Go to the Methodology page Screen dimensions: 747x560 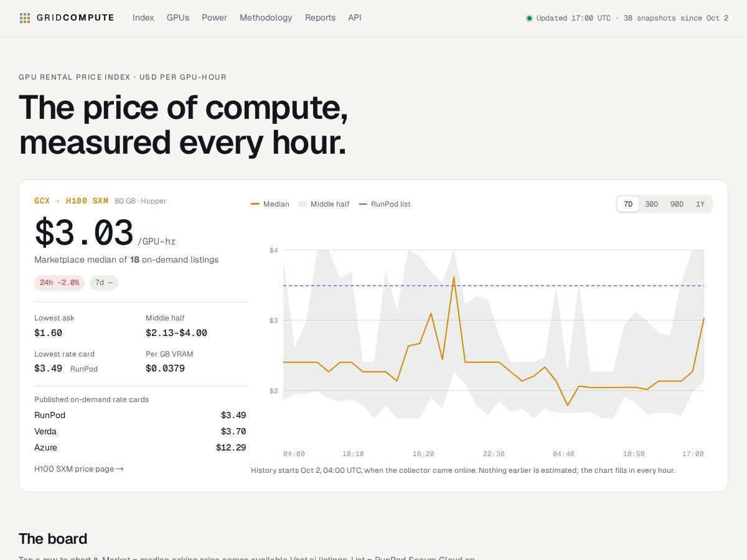coord(266,18)
